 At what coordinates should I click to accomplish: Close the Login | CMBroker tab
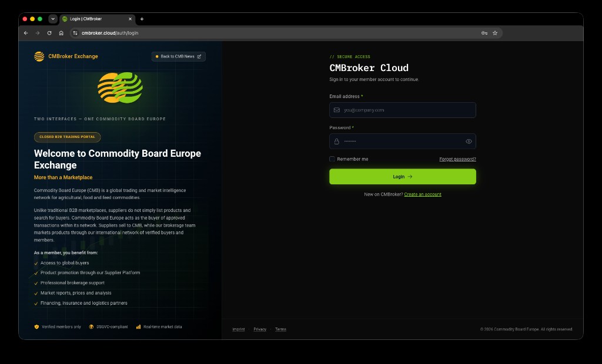tap(130, 19)
